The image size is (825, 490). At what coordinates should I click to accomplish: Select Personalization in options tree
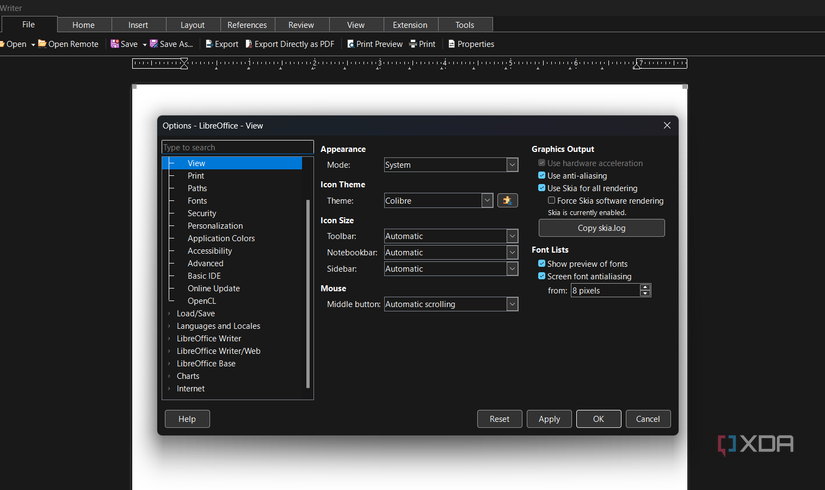click(x=215, y=226)
